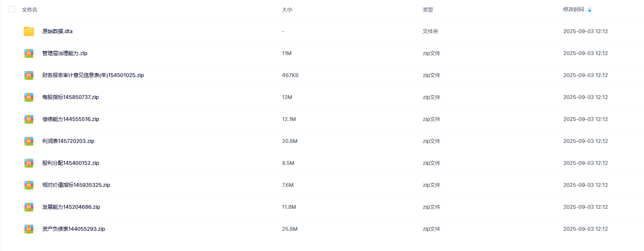Screen dimensions: 644x251
Task: Click zip icon for 发展能力145204686.zip
Action: click(29, 207)
